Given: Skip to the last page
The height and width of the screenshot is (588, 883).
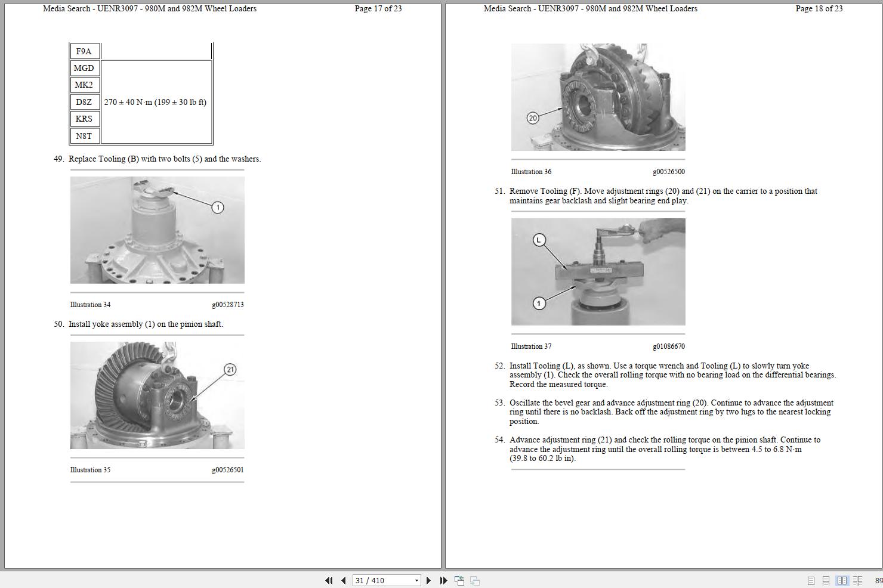Looking at the screenshot, I should (x=443, y=580).
